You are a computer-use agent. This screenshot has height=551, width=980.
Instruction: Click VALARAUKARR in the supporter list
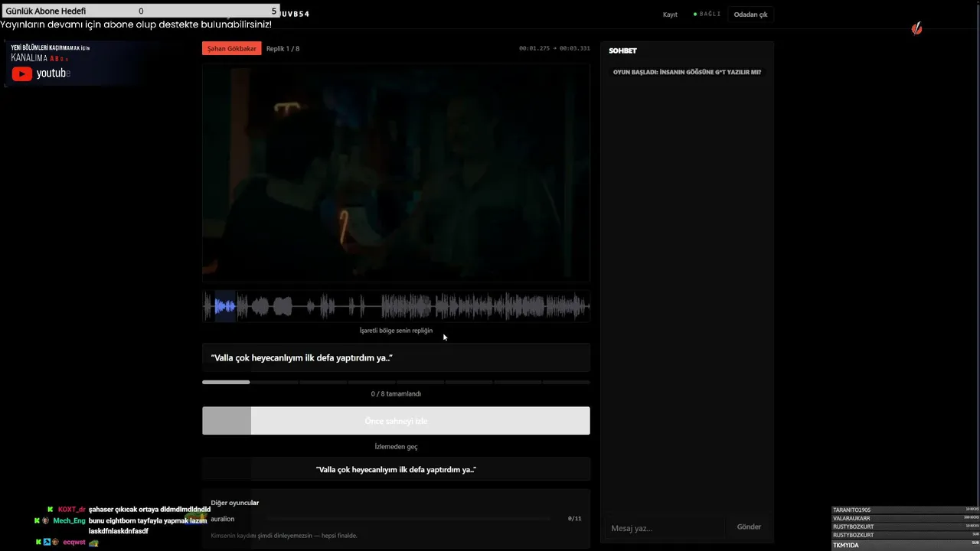point(851,518)
